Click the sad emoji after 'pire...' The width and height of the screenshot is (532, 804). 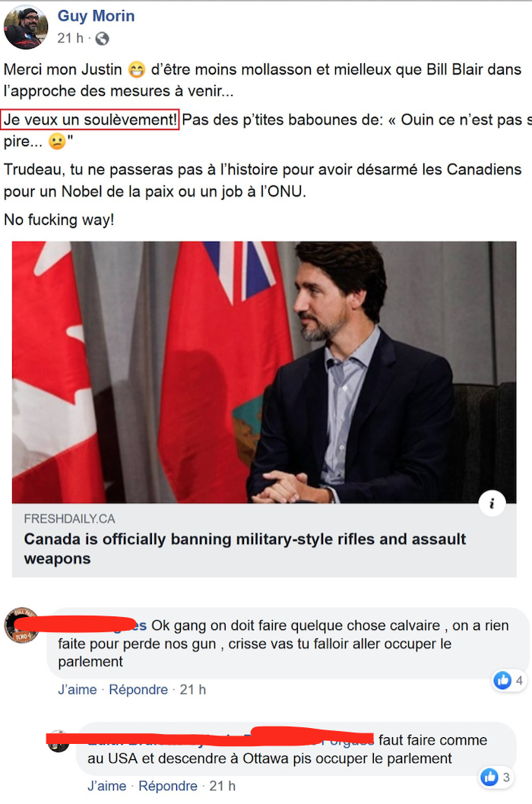(57, 141)
